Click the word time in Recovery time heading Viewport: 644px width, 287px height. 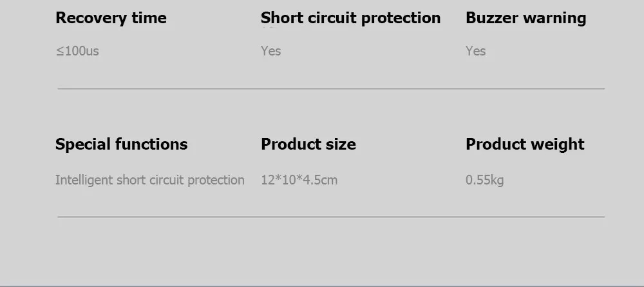pyautogui.click(x=148, y=18)
